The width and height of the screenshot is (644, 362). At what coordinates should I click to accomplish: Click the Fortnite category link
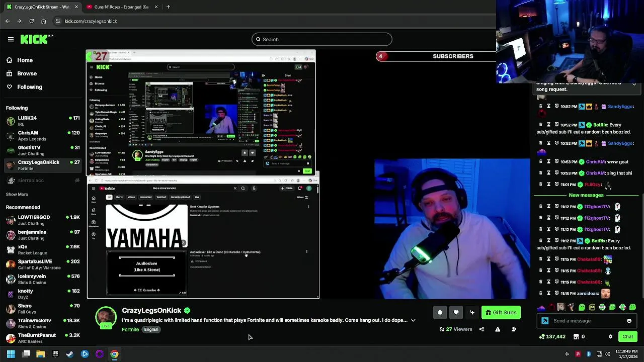130,329
